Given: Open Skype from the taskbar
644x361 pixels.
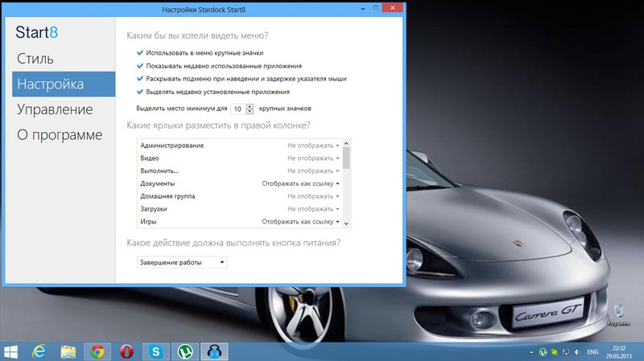Looking at the screenshot, I should coord(156,351).
